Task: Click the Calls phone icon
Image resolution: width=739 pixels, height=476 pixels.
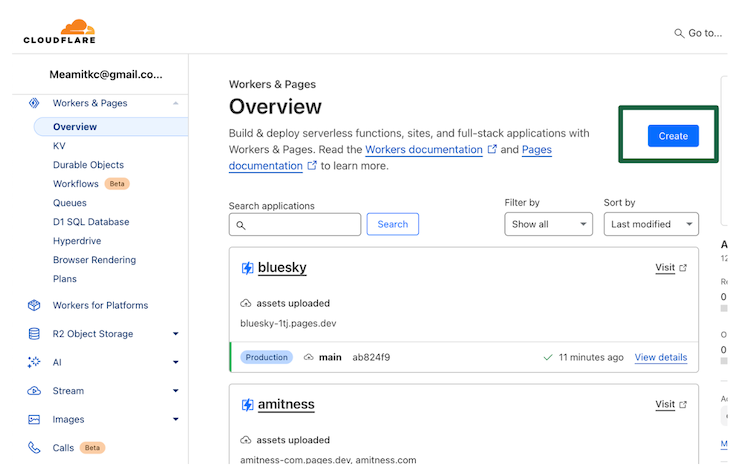Action: point(34,448)
